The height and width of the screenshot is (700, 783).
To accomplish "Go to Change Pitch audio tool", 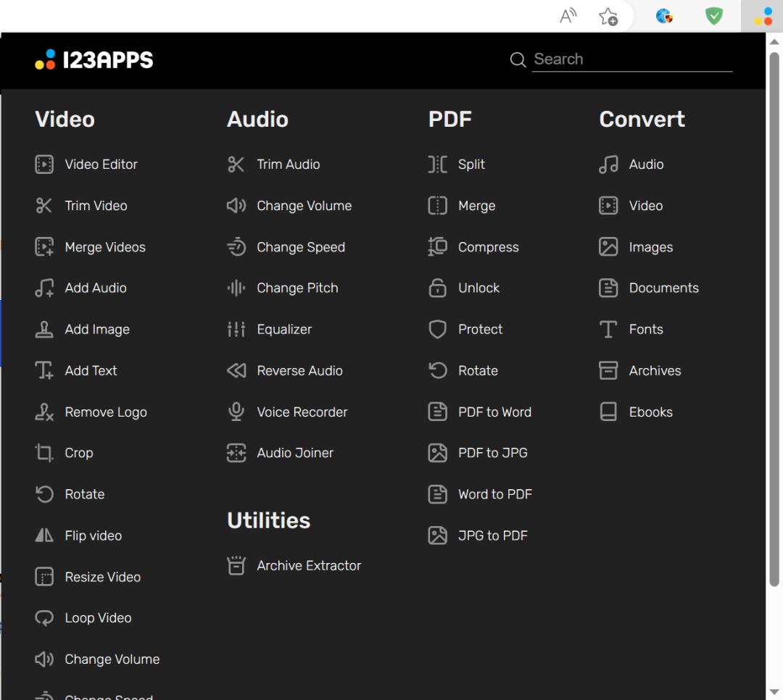I will pyautogui.click(x=297, y=288).
